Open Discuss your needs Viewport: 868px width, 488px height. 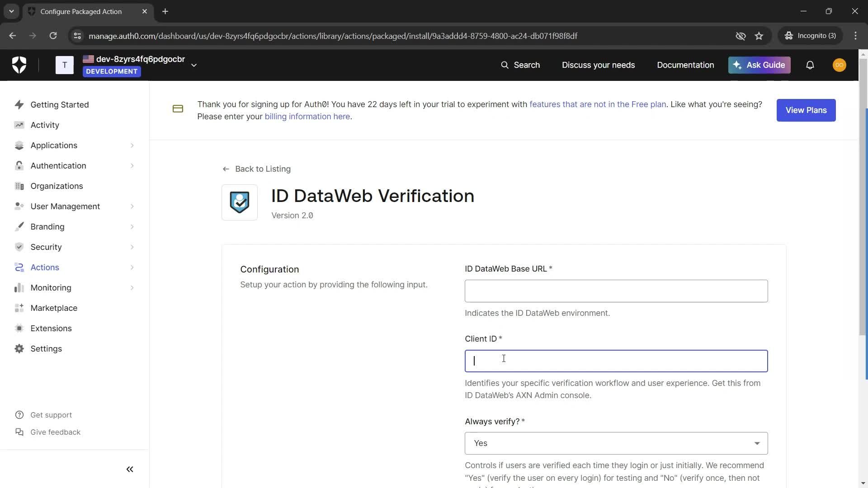click(x=598, y=65)
